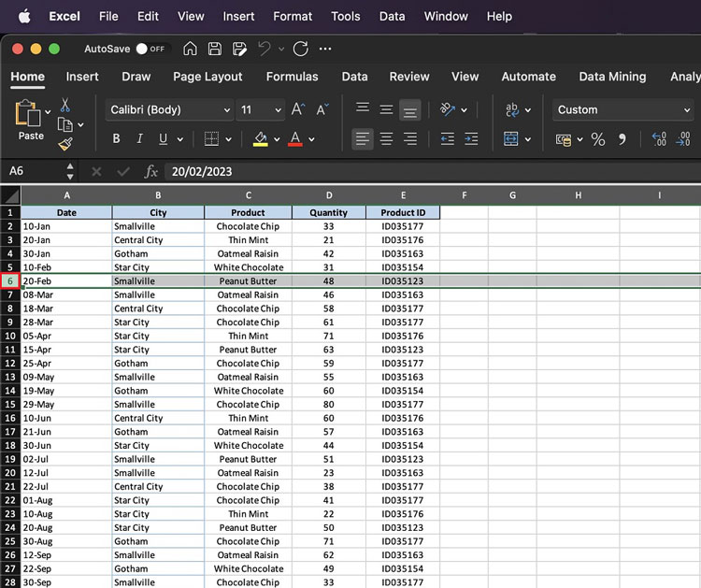Toggle Bottom Align button
The image size is (701, 588).
[x=410, y=109]
